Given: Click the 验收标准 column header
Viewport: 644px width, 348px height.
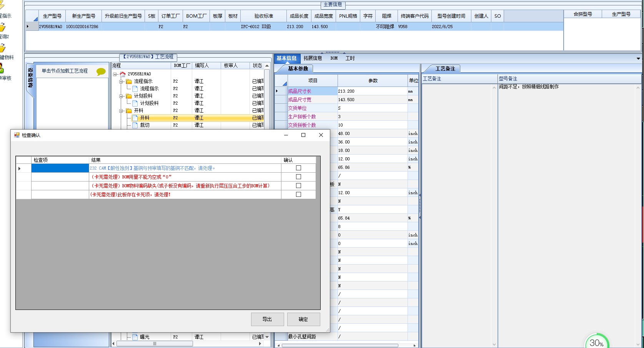Looking at the screenshot, I should tap(263, 16).
